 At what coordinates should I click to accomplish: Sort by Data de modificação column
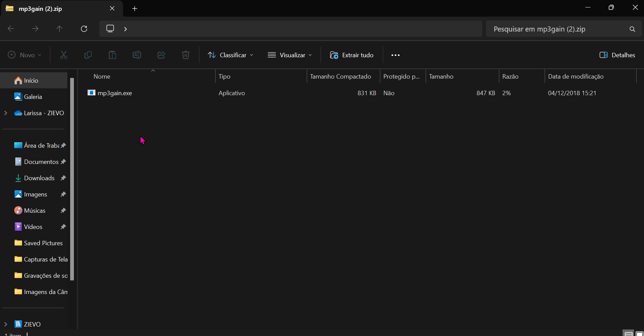pyautogui.click(x=590, y=77)
